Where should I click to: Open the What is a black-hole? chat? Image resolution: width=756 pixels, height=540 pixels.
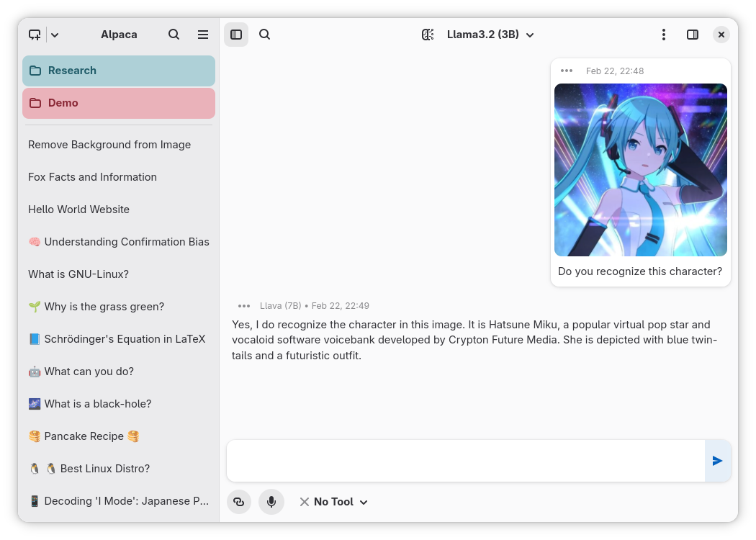pyautogui.click(x=119, y=403)
